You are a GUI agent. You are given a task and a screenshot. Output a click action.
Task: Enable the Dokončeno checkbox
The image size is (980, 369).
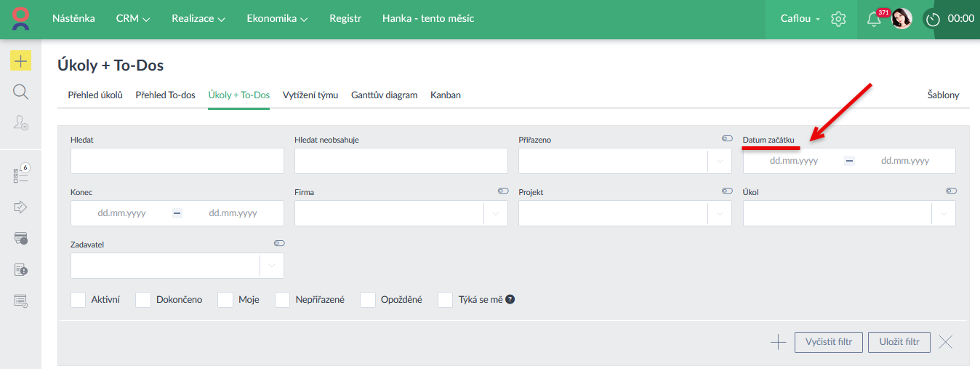[143, 300]
